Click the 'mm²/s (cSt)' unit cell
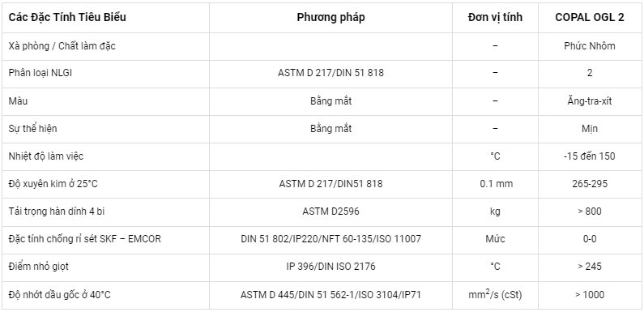This screenshot has height=312, width=644. point(495,294)
